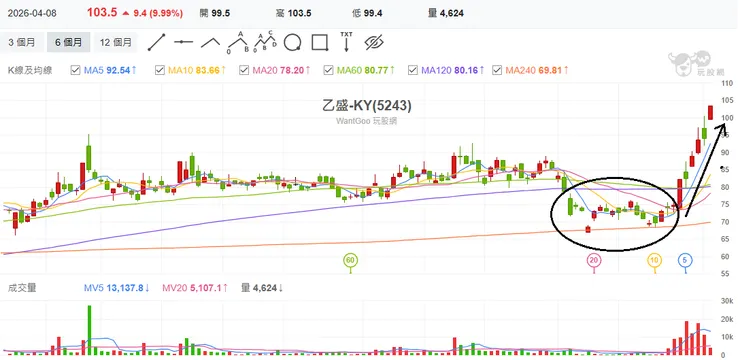Toggle the hide drawings eye icon
This screenshot has width=740, height=360.
pos(373,42)
